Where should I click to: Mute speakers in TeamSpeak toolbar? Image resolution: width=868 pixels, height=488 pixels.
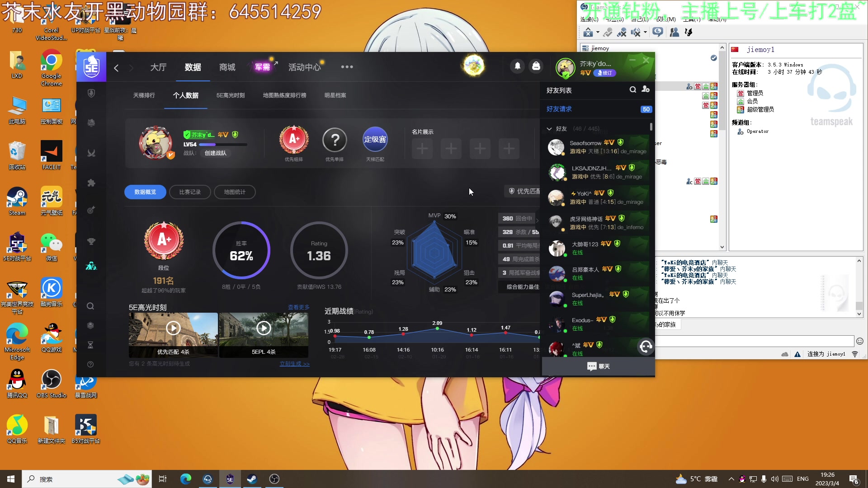tap(636, 32)
